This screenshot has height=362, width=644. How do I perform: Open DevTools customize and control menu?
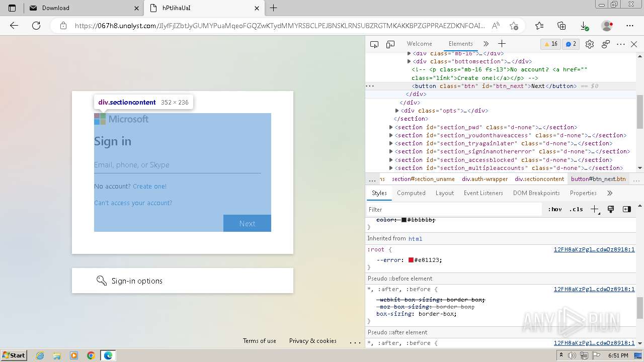click(621, 44)
